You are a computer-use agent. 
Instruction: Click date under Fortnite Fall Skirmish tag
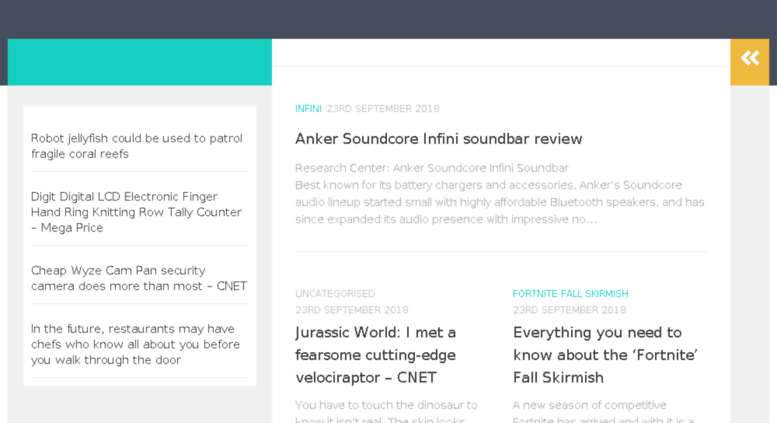(x=569, y=310)
